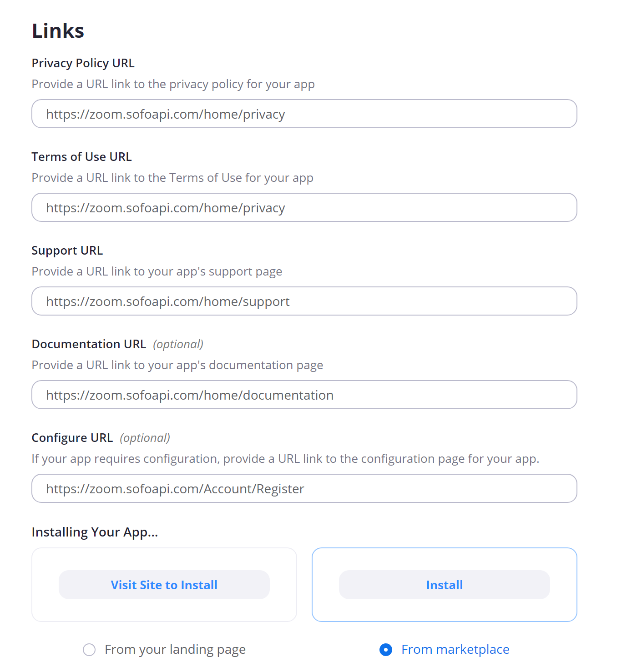
Task: Focus the Privacy Policy URL input field
Action: tap(304, 114)
